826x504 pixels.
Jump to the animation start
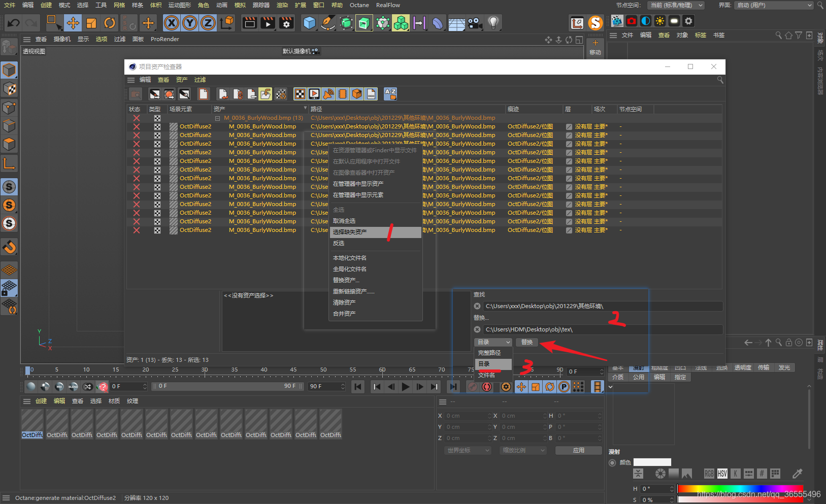click(x=358, y=387)
